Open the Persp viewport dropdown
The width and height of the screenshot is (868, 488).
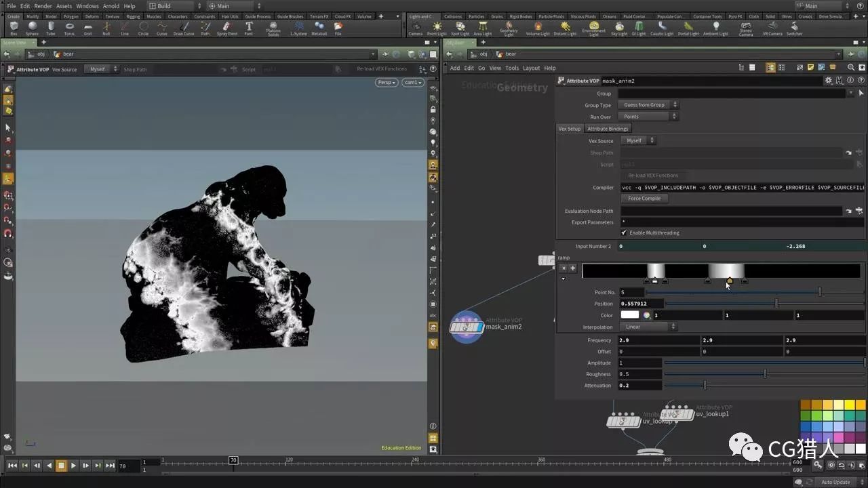tap(387, 83)
